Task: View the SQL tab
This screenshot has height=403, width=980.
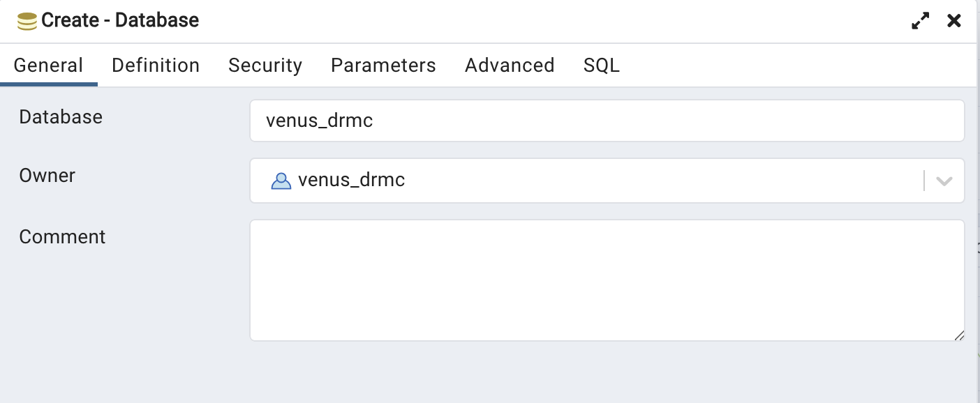Action: tap(601, 66)
